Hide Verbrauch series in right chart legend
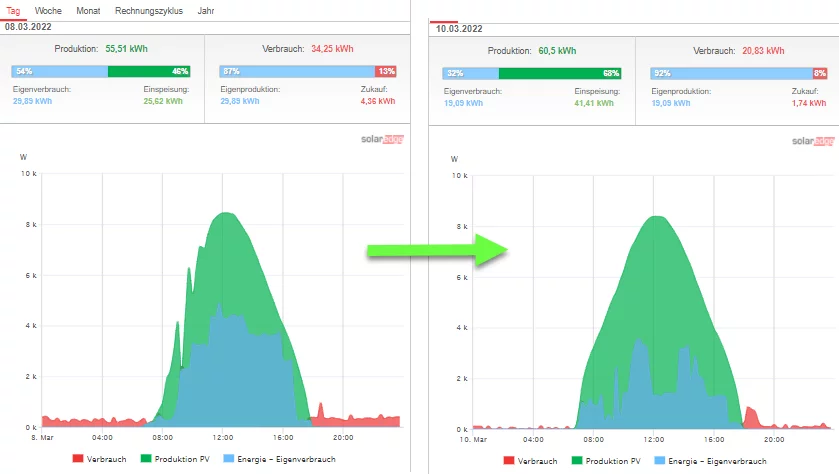Screen dimensions: 839x474 pyautogui.click(x=532, y=461)
